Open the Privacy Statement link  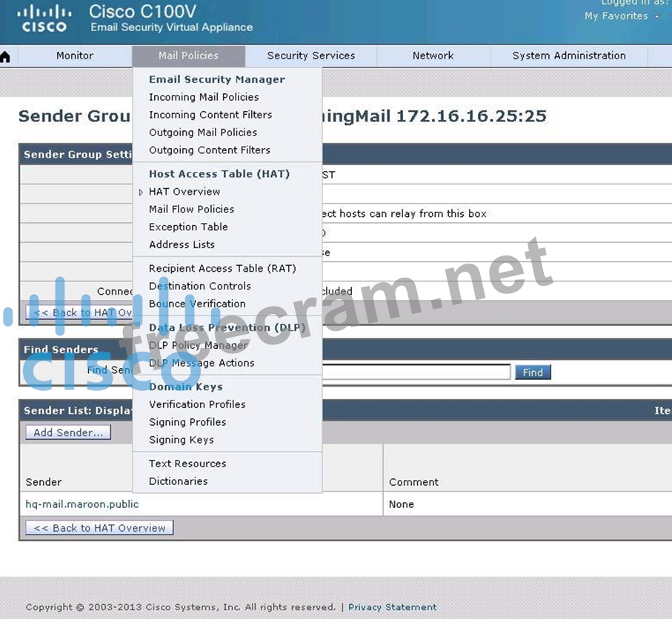tap(392, 607)
